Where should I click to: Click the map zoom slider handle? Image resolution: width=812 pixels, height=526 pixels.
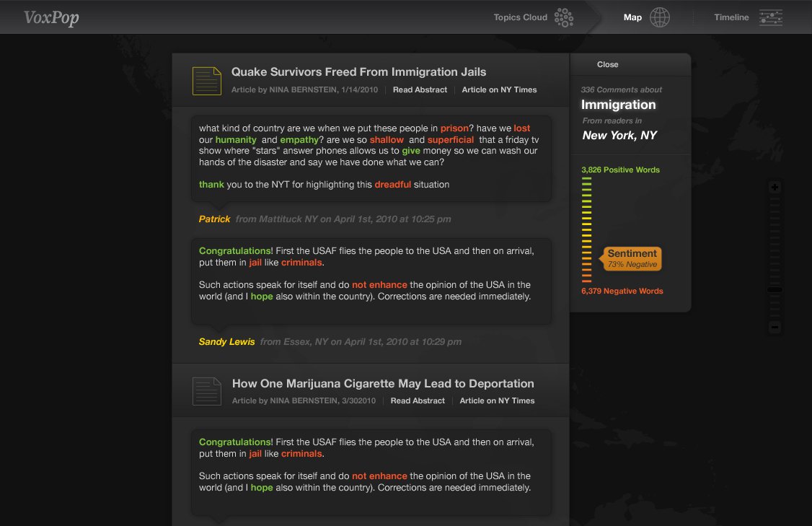tap(775, 288)
